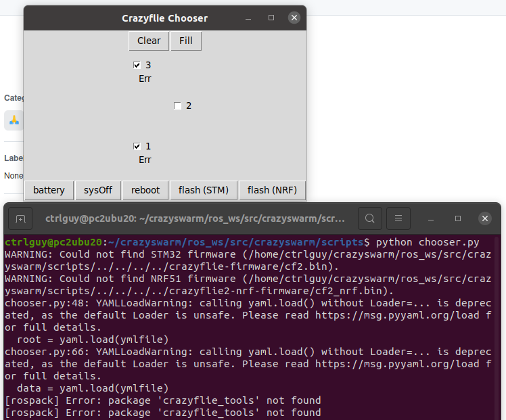Click the Err label under Crazyflie 3

click(145, 78)
